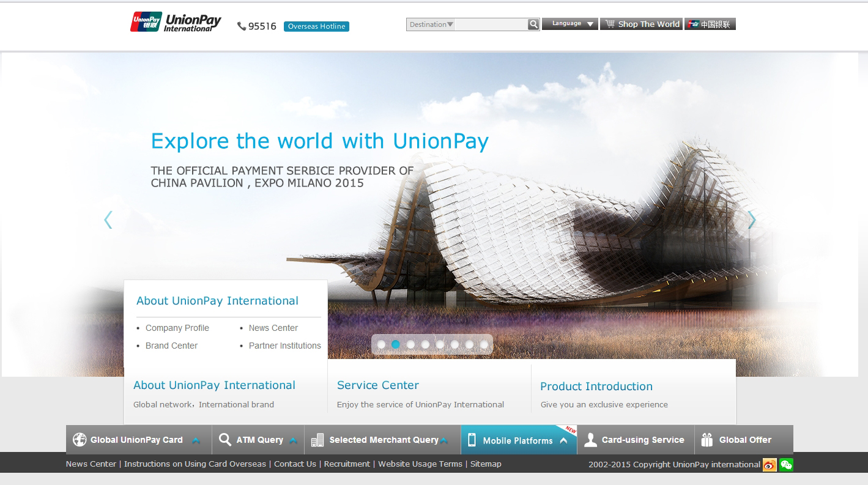The image size is (868, 485).
Task: Click the magnifier icon of ATM Query
Action: 225,440
